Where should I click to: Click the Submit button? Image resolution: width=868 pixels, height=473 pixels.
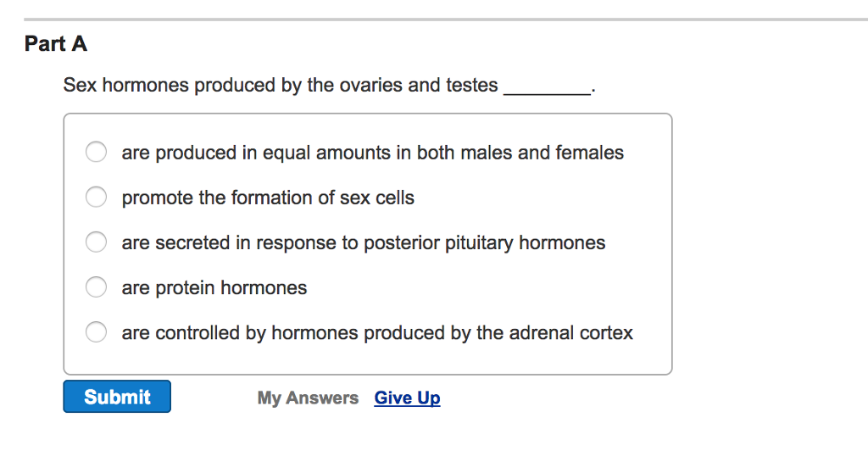(117, 397)
